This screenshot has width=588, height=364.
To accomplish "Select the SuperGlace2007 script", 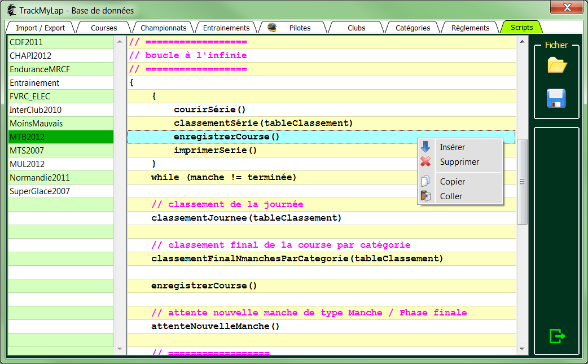I will coord(61,191).
